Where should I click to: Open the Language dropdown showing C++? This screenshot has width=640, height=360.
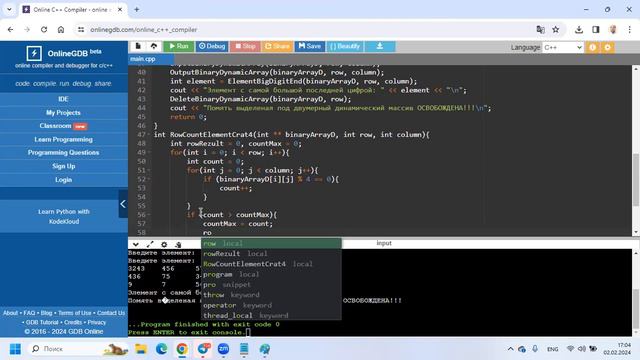coord(562,47)
